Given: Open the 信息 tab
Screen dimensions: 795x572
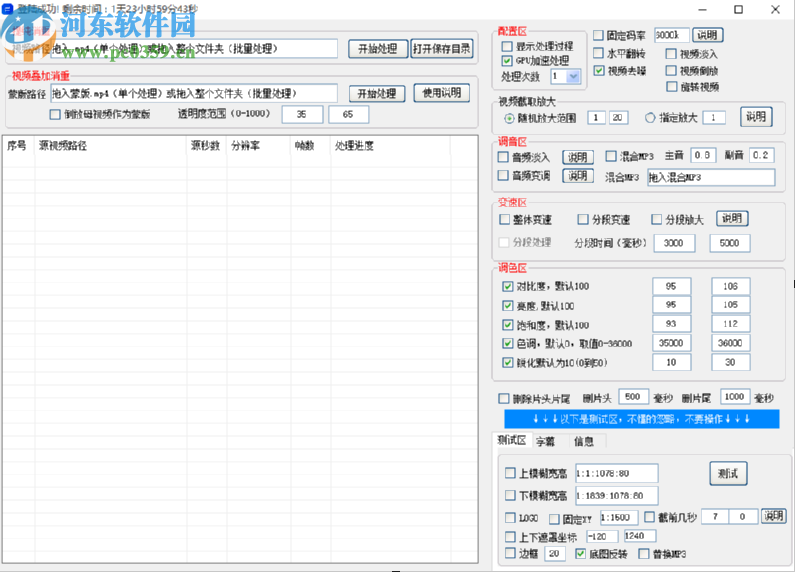Looking at the screenshot, I should pos(583,441).
